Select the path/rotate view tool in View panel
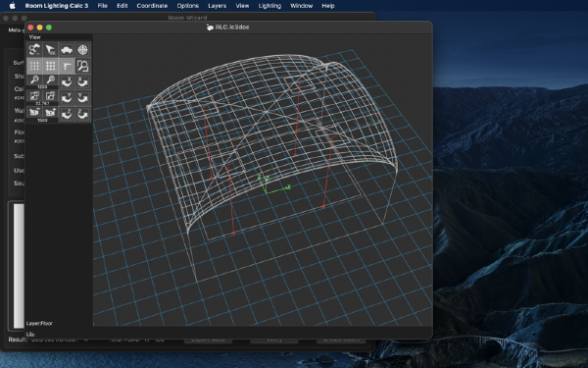 click(34, 50)
